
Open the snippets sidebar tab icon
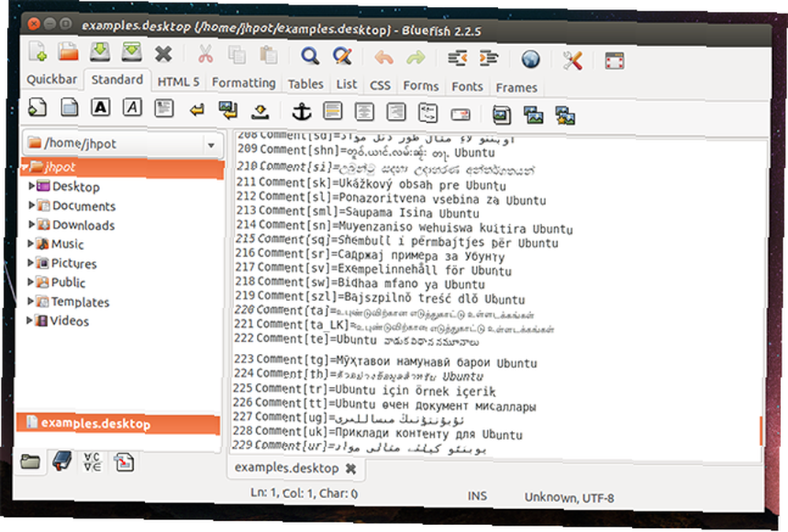click(x=124, y=463)
